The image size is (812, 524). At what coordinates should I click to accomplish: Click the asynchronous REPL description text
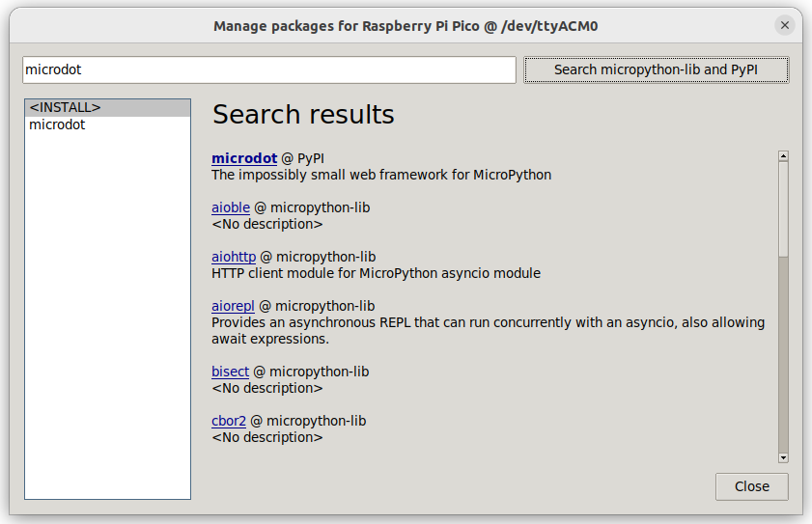click(488, 330)
